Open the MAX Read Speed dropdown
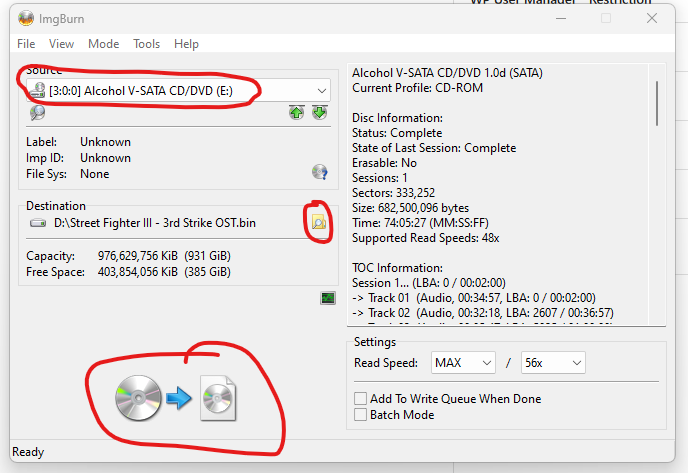 463,363
